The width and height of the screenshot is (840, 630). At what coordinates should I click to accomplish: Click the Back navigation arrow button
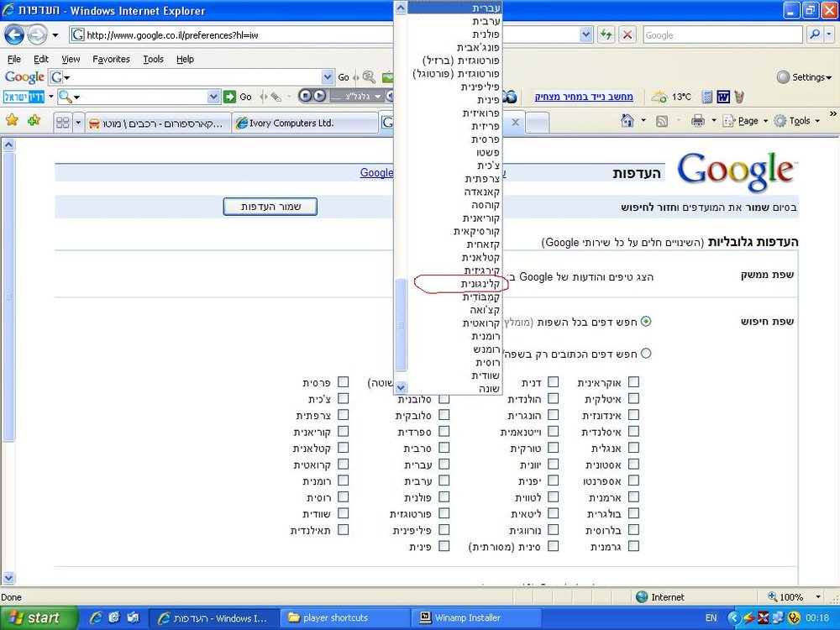pyautogui.click(x=14, y=35)
